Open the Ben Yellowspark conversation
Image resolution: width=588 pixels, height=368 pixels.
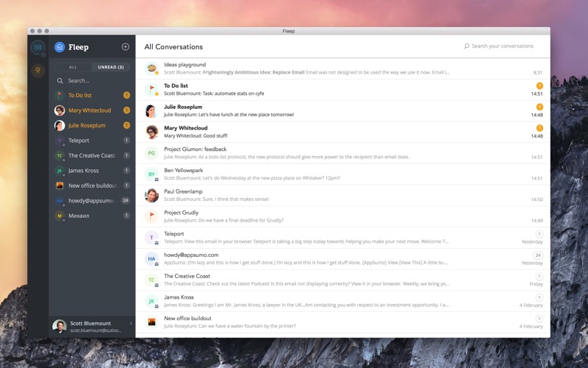(343, 174)
